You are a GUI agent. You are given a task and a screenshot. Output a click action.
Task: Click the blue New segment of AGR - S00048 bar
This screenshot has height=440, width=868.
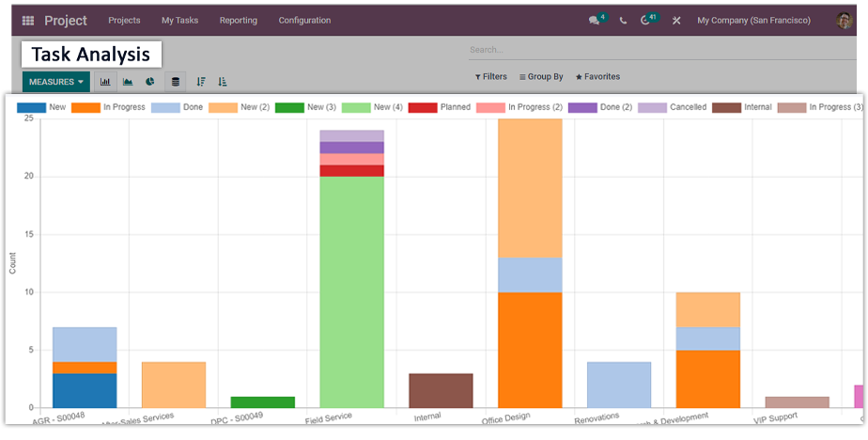point(85,391)
